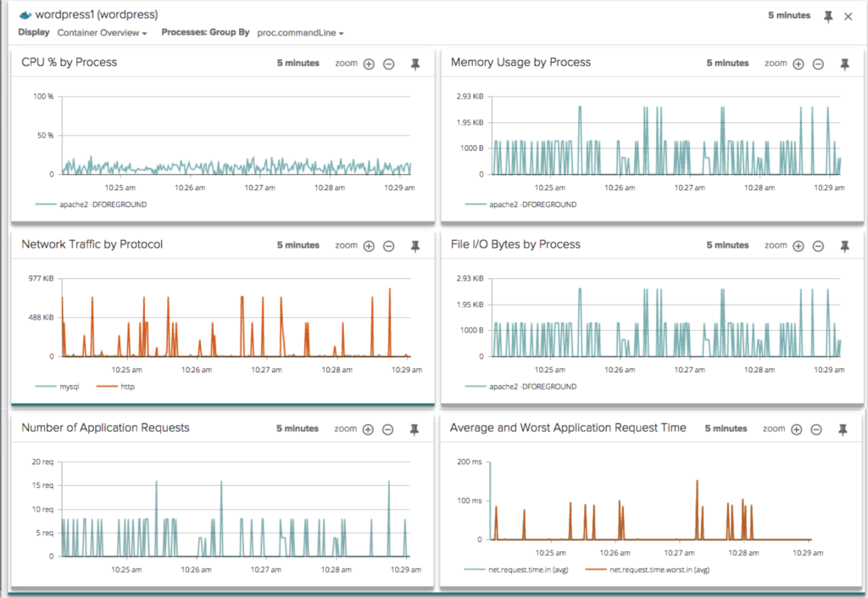Click the top-level 5 minutes time range
Viewport: 868px width, 598px height.
pyautogui.click(x=789, y=15)
